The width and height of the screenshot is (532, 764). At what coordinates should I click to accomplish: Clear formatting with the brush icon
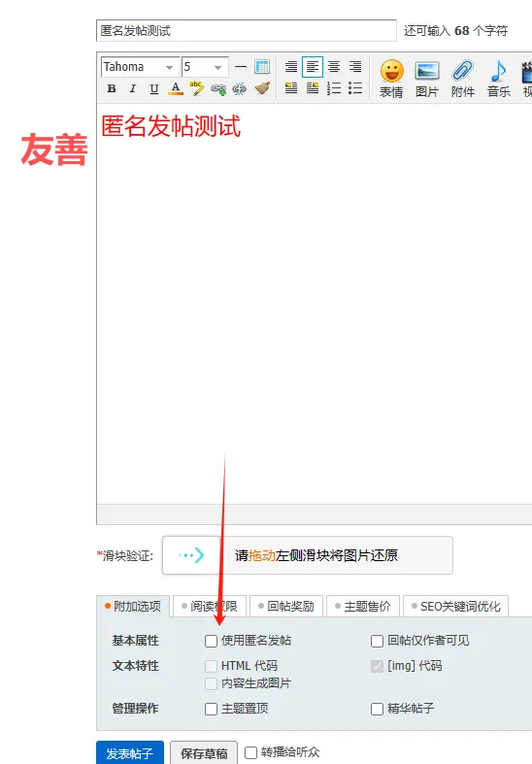(262, 88)
